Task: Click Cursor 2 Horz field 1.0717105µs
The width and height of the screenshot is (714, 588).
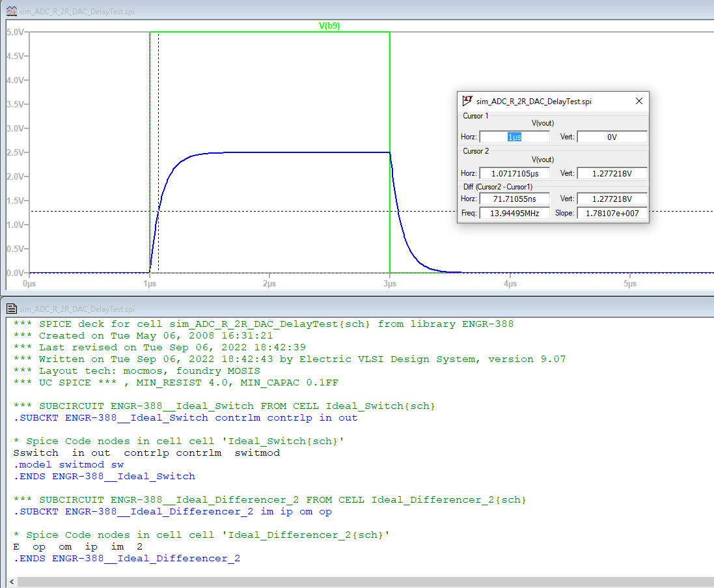Action: point(515,173)
